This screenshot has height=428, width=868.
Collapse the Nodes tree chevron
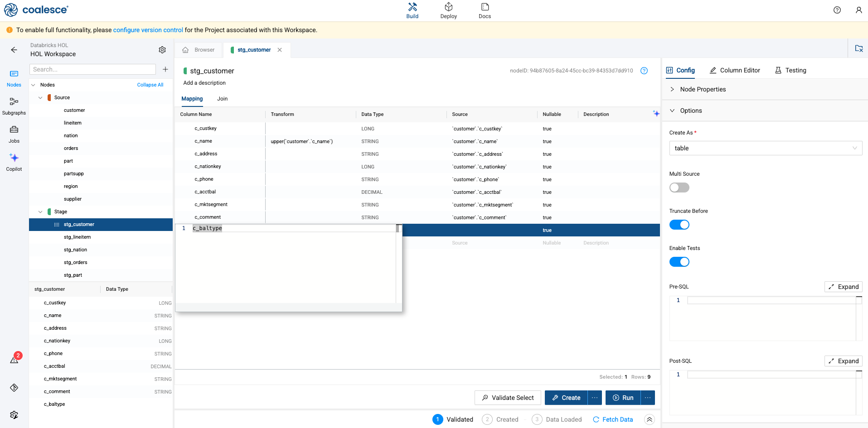click(33, 85)
